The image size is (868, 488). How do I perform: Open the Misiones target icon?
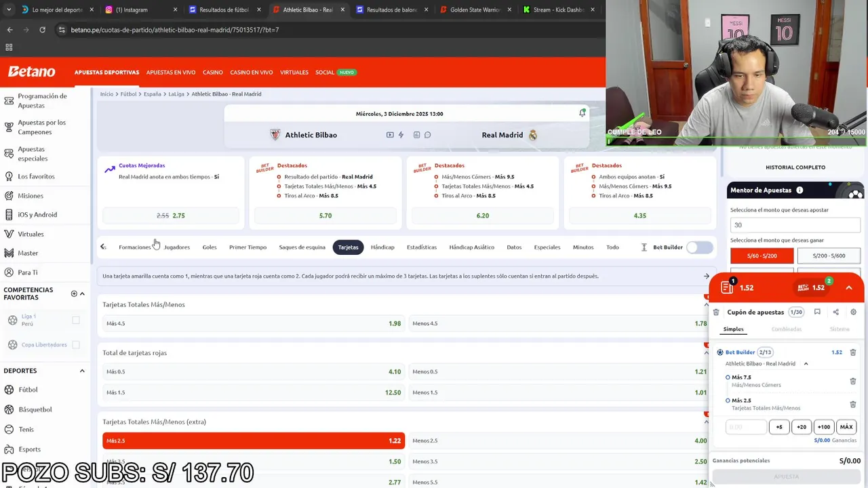tap(9, 196)
